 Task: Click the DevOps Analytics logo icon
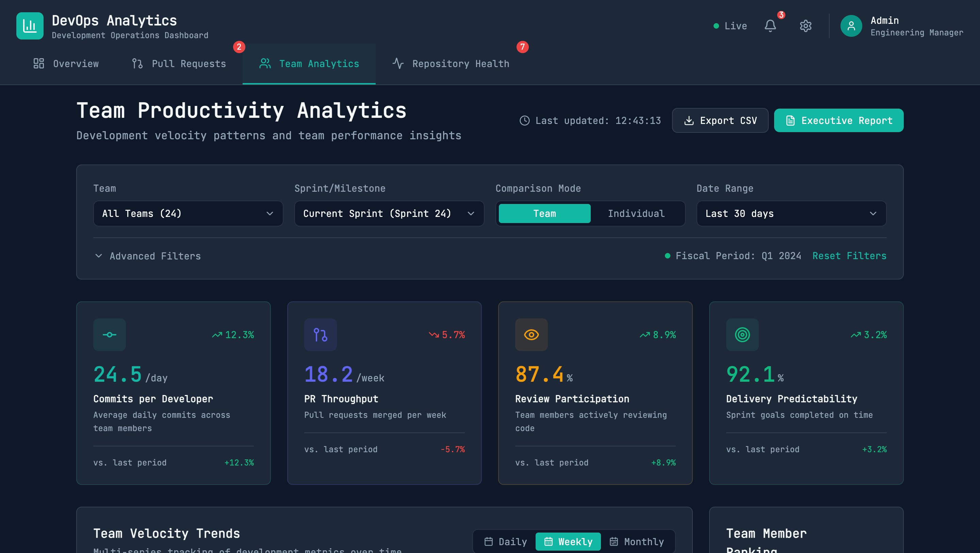(30, 26)
